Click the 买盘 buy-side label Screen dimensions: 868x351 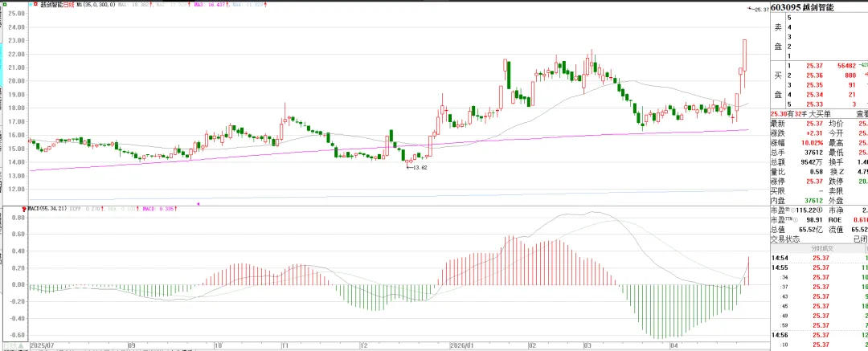point(778,84)
